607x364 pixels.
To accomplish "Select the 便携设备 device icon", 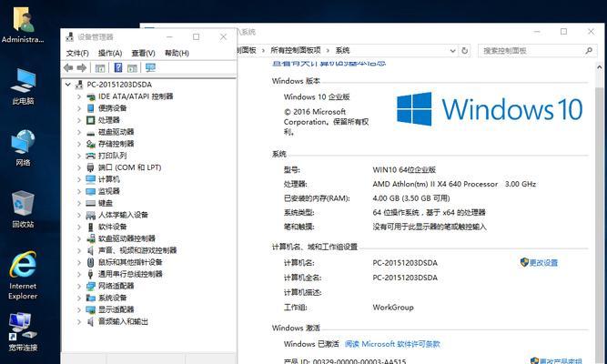I will (x=91, y=108).
